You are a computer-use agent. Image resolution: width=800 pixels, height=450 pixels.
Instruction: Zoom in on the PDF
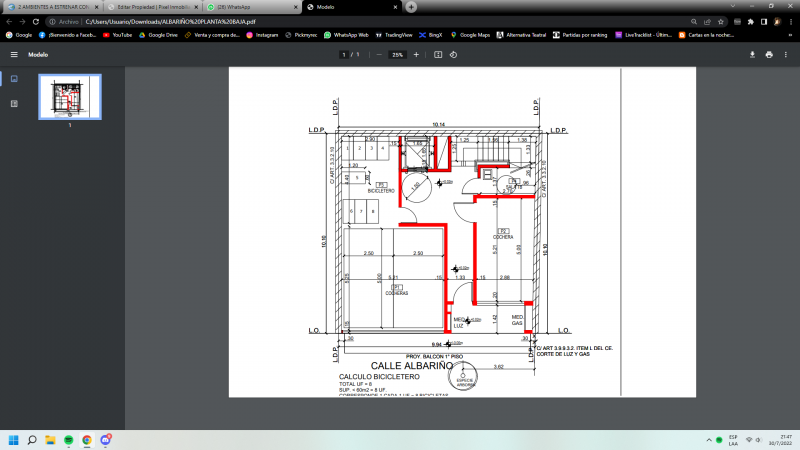[x=416, y=55]
